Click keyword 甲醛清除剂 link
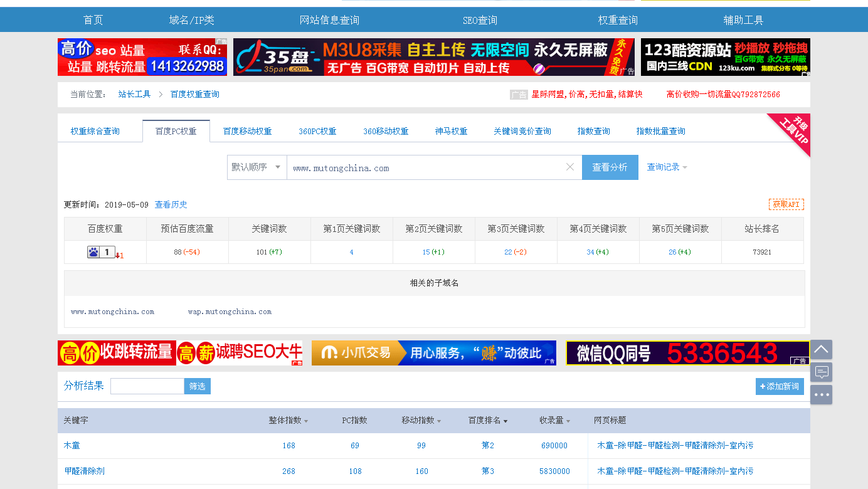This screenshot has width=868, height=489. (x=85, y=471)
